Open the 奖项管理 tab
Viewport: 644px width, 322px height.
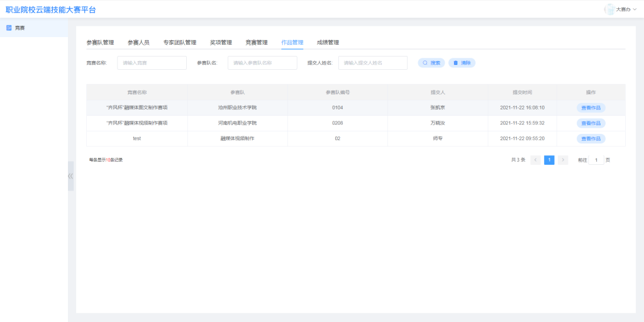coord(221,43)
